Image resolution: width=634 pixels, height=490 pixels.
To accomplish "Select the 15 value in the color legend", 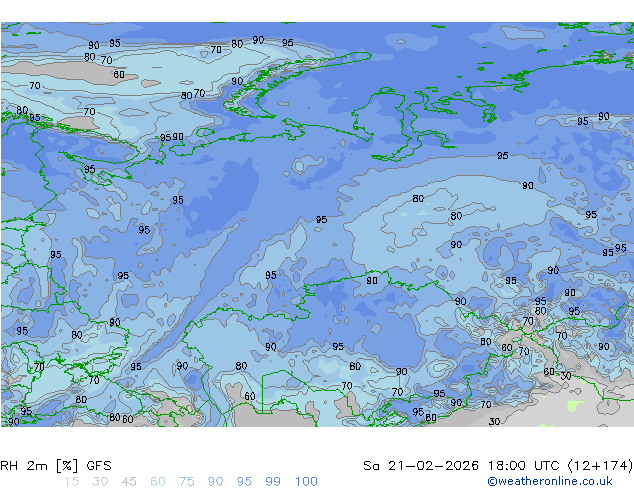I will 71,482.
